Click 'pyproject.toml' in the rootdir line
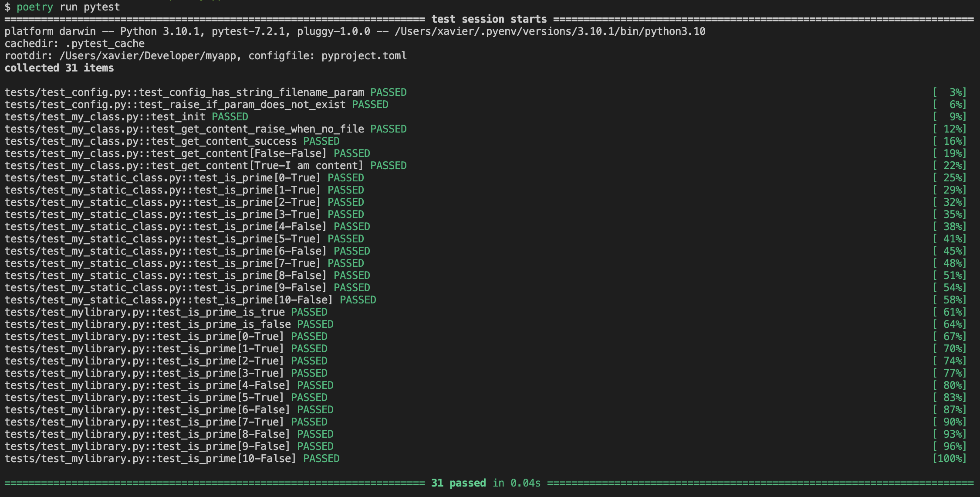The height and width of the screenshot is (497, 980). tap(364, 56)
